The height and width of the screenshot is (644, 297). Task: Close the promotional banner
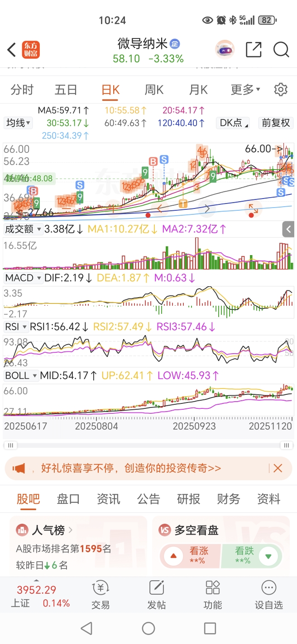[278, 468]
